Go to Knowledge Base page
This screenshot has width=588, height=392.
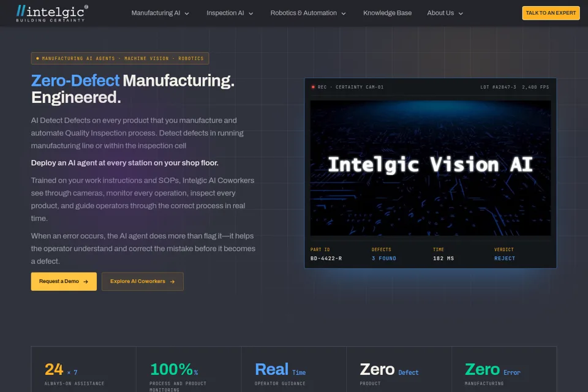point(387,13)
